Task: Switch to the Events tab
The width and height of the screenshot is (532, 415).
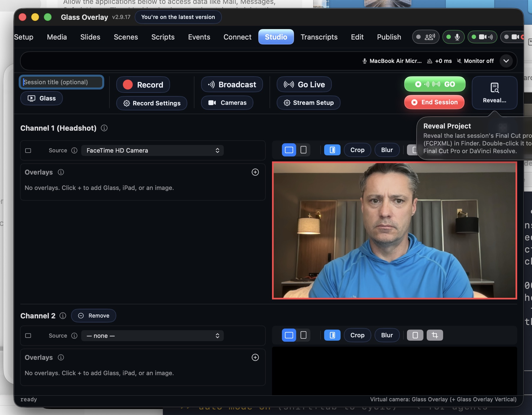Action: point(199,37)
